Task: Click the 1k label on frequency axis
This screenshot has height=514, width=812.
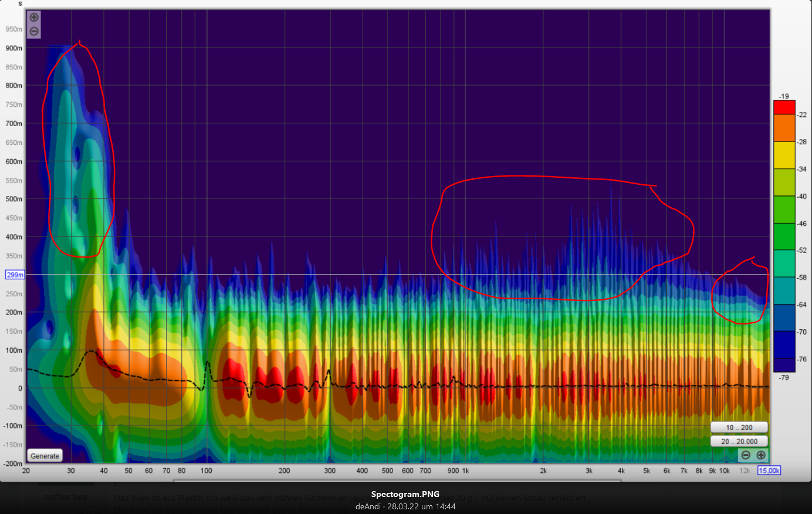Action: tap(465, 471)
